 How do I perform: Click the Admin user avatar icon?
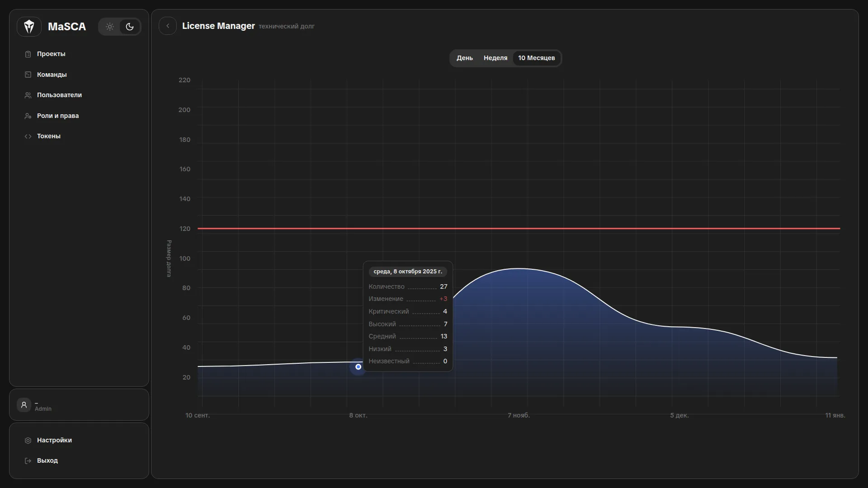tap(24, 405)
